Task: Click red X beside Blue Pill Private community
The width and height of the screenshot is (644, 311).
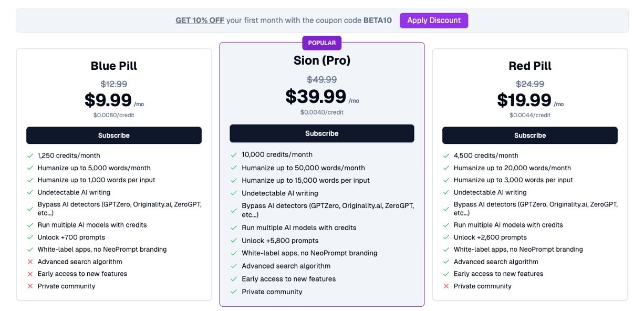Action: [30, 286]
